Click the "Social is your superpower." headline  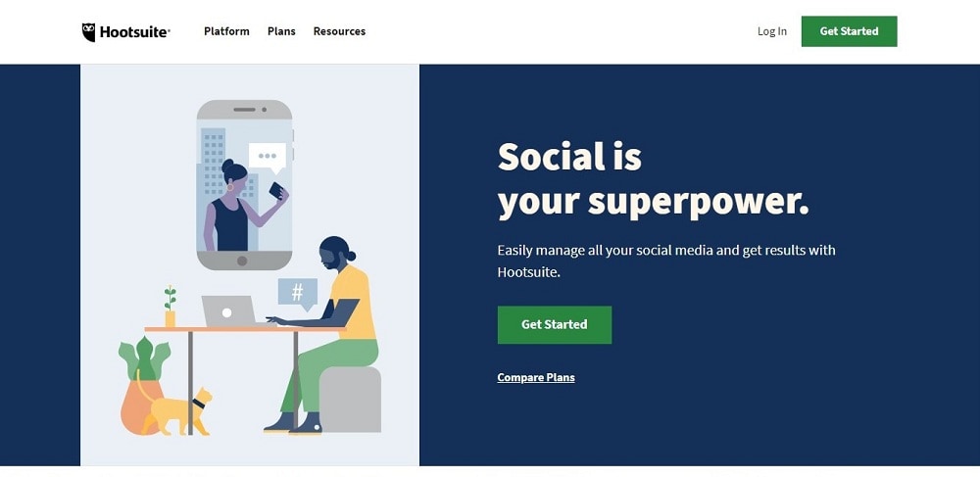(x=653, y=178)
